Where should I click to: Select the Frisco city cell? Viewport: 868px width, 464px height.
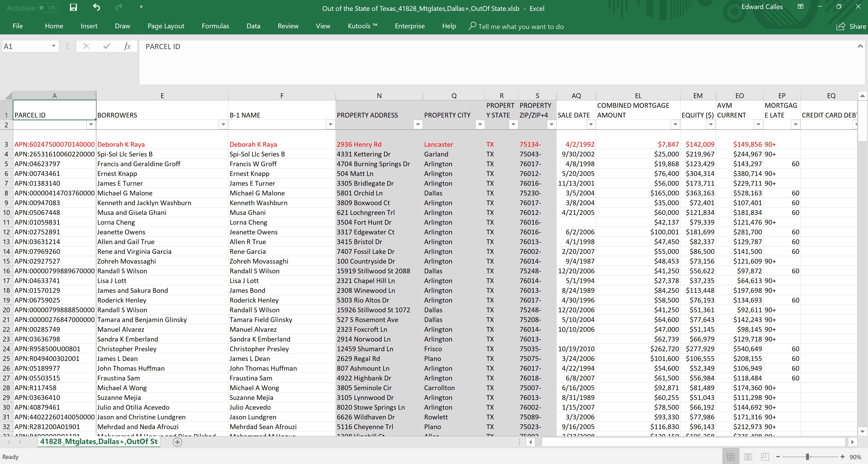coord(454,349)
